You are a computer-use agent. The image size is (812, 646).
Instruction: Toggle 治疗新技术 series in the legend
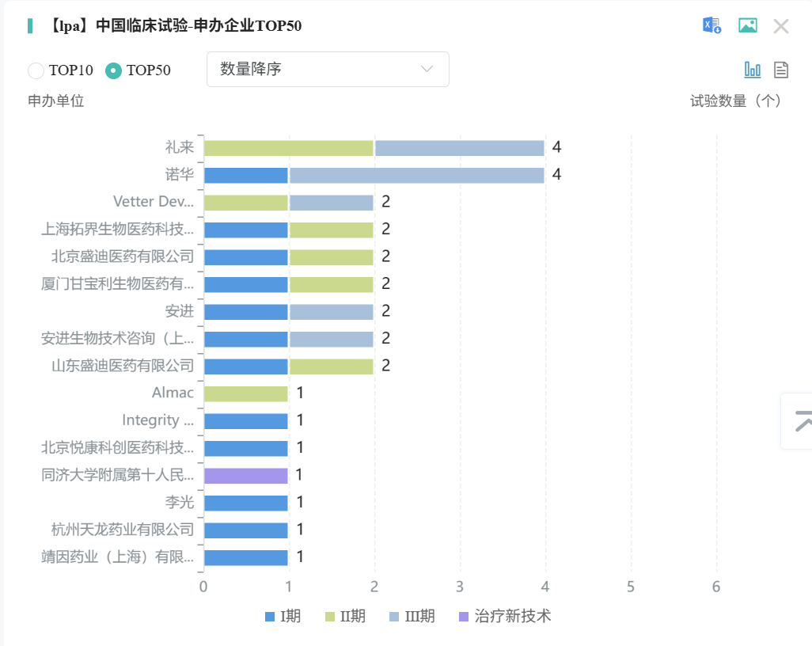point(504,616)
